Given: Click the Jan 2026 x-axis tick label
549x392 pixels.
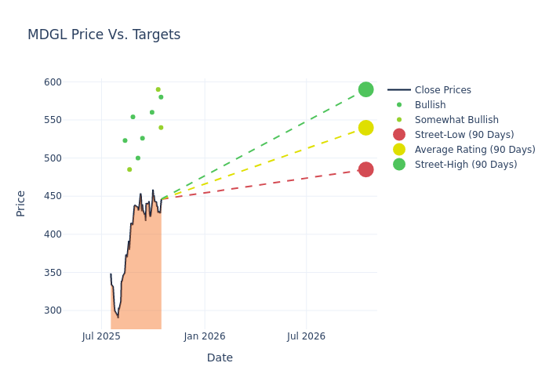Looking at the screenshot, I should (205, 336).
